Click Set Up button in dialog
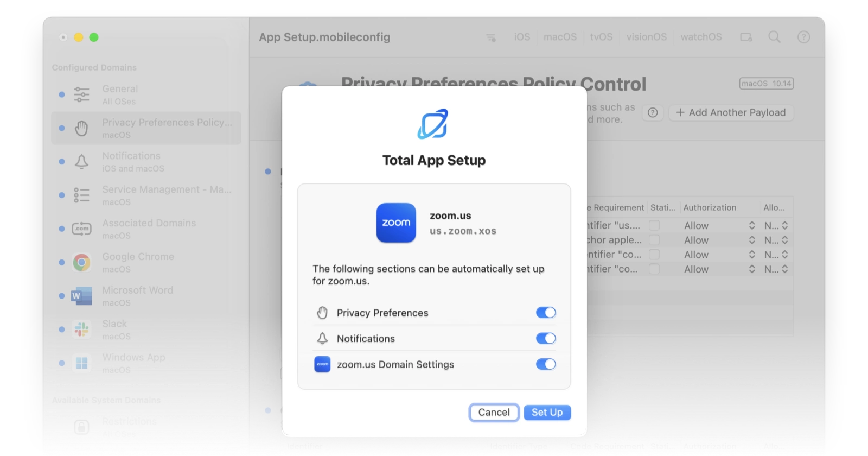The width and height of the screenshot is (868, 456). 547,413
